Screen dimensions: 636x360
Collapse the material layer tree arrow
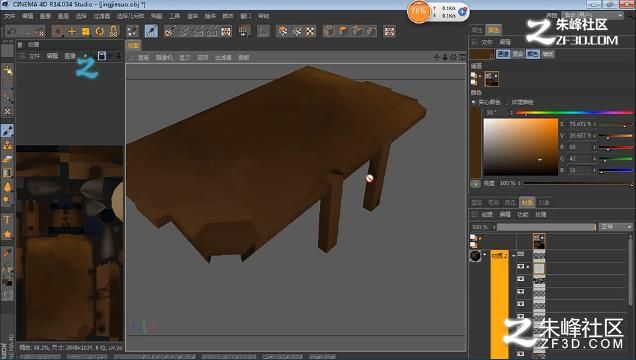[514, 256]
